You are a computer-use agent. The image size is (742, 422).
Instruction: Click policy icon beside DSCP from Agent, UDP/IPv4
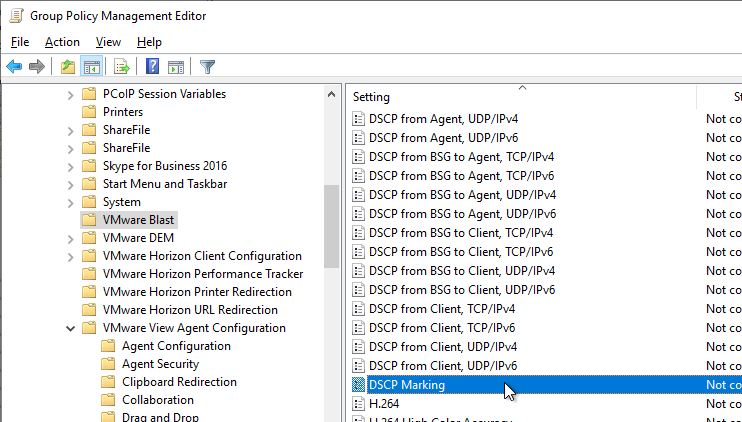[359, 119]
